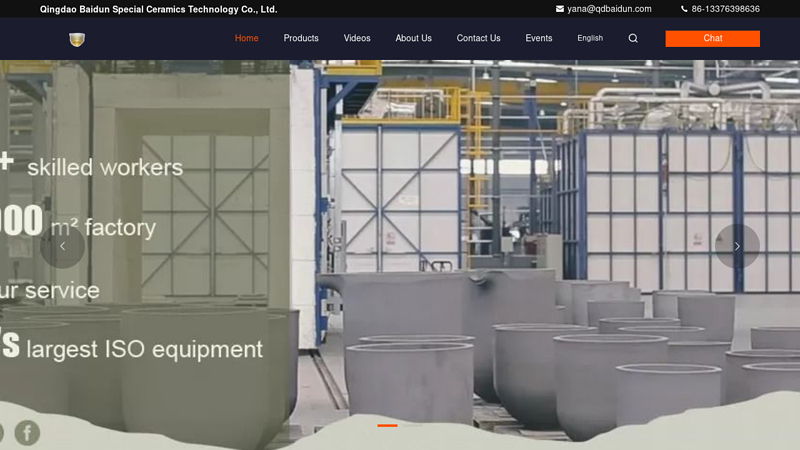Click the yana@qdbaidun.com email link

tap(609, 9)
